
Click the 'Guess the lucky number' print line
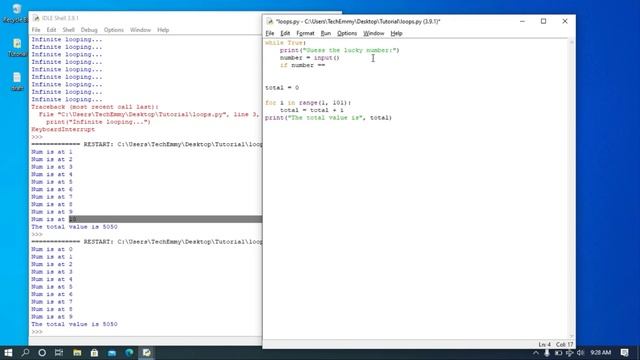[339, 50]
